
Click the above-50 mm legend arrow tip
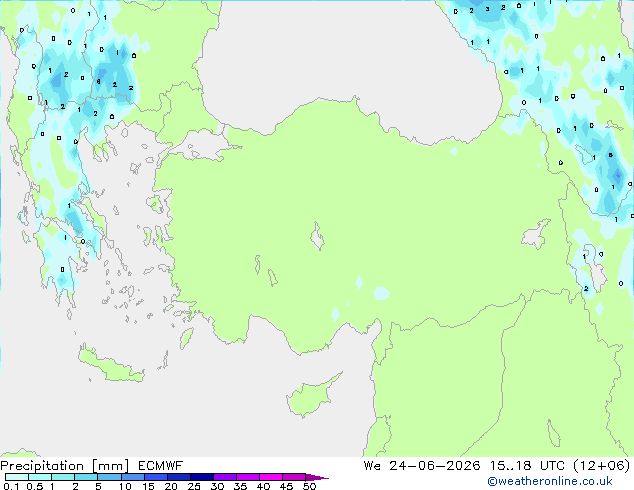point(317,477)
